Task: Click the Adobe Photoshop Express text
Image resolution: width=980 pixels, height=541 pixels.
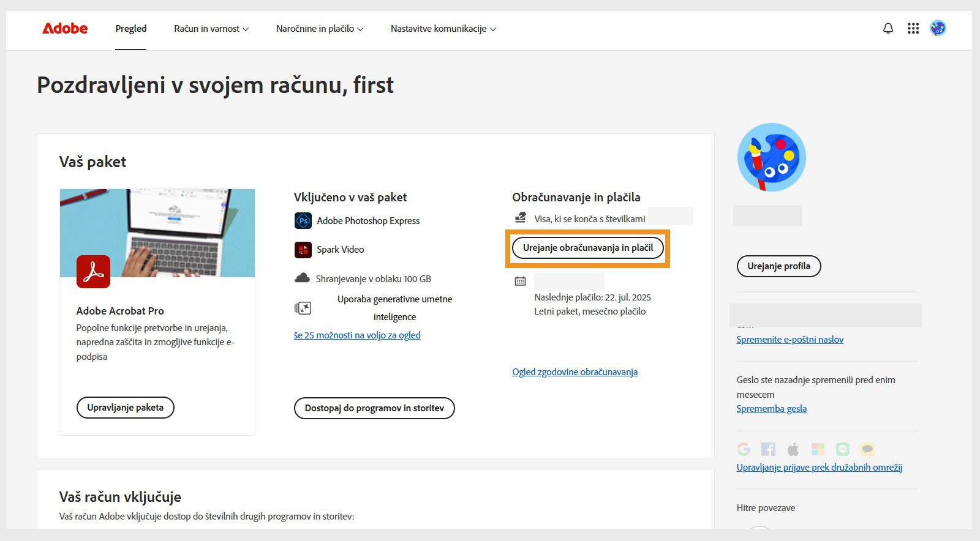Action: 368,221
